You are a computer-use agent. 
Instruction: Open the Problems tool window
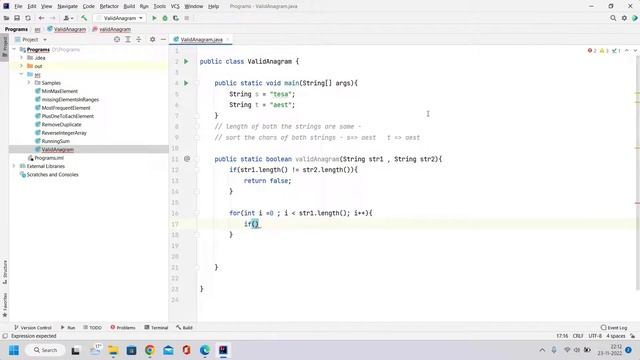click(123, 327)
